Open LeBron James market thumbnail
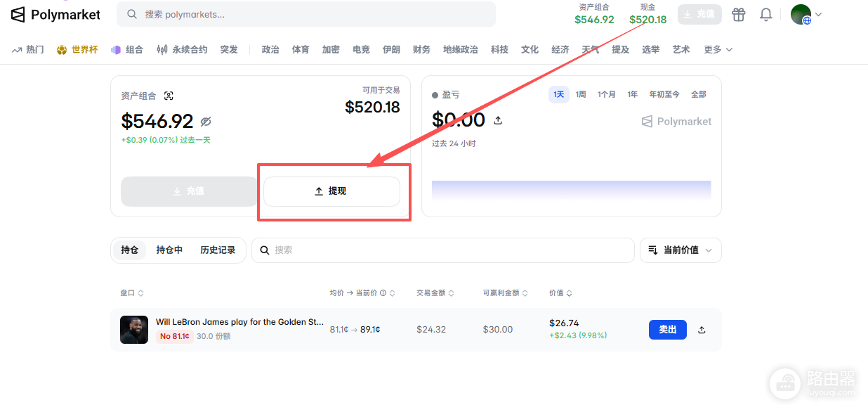Screen dimensions: 868x412 tap(134, 330)
